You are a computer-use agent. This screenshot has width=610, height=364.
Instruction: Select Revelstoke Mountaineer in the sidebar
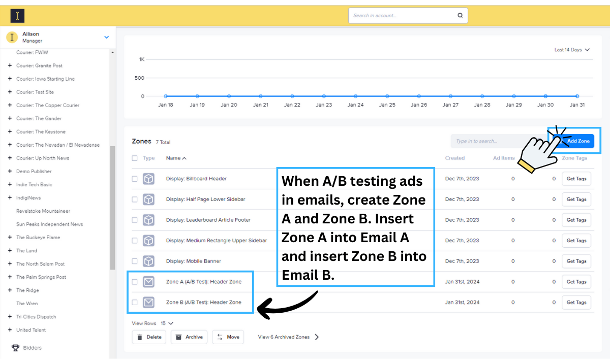[43, 211]
